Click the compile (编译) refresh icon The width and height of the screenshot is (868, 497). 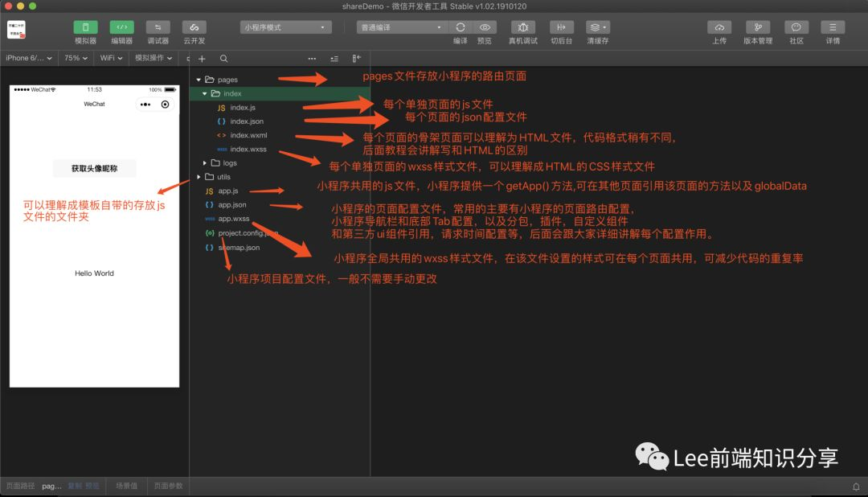coord(460,27)
